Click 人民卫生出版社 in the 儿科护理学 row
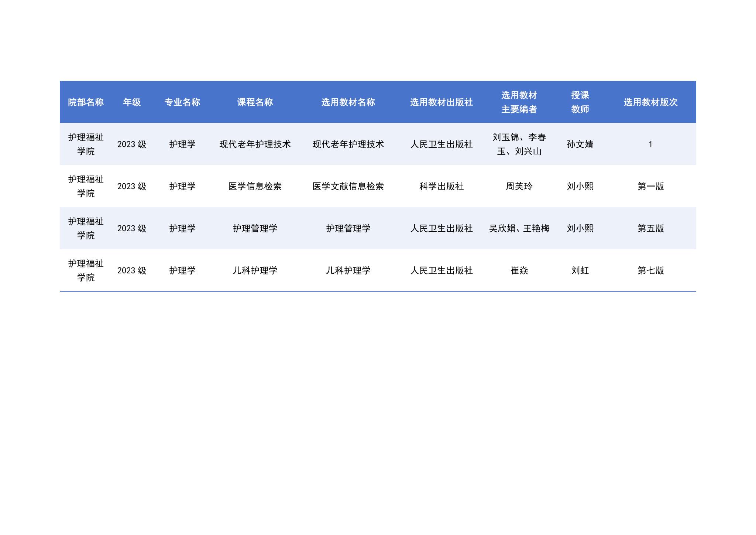The image size is (756, 535). tap(441, 271)
